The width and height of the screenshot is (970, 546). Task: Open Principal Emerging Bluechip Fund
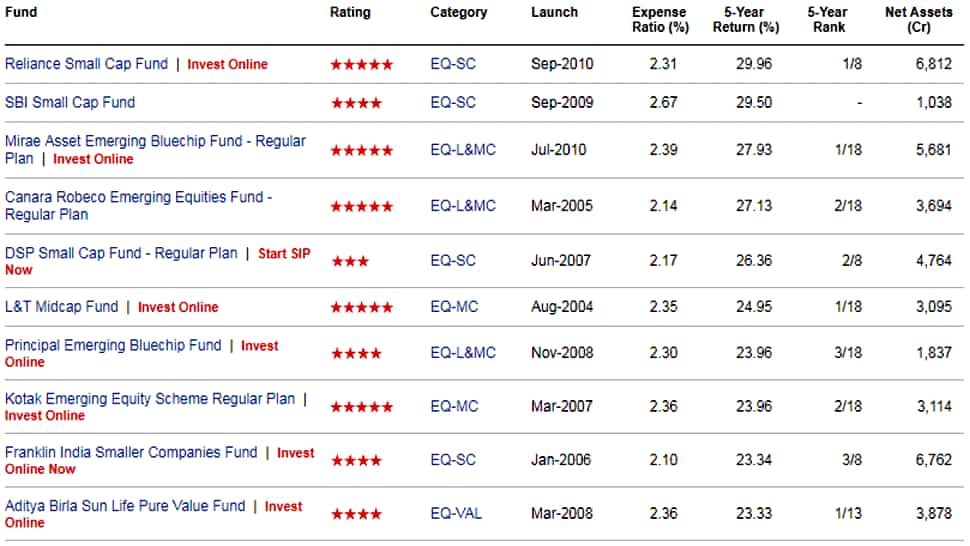(113, 345)
